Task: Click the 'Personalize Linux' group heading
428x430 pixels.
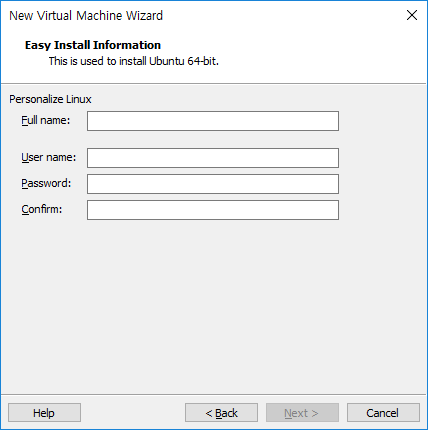Action: pyautogui.click(x=50, y=99)
